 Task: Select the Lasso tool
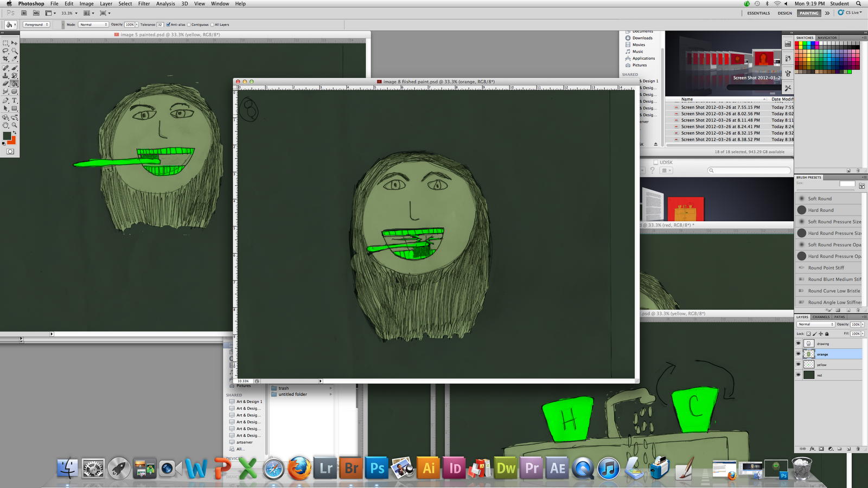[x=5, y=51]
